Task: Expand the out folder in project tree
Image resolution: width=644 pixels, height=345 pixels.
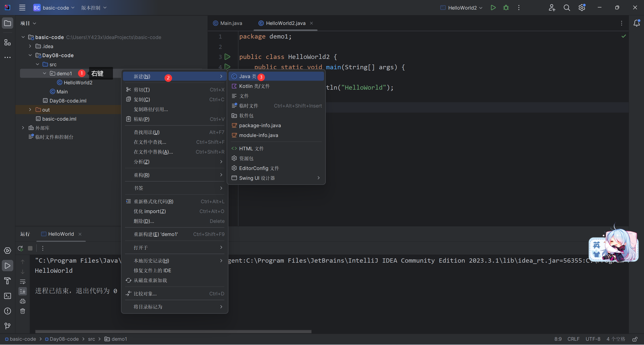Action: (x=30, y=110)
